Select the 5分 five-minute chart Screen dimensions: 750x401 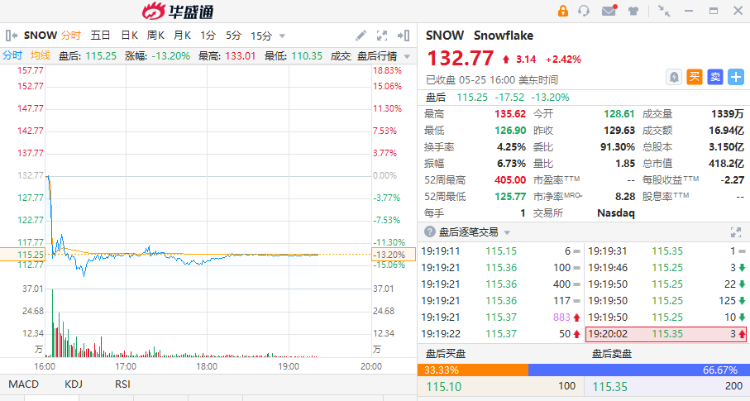(x=233, y=35)
